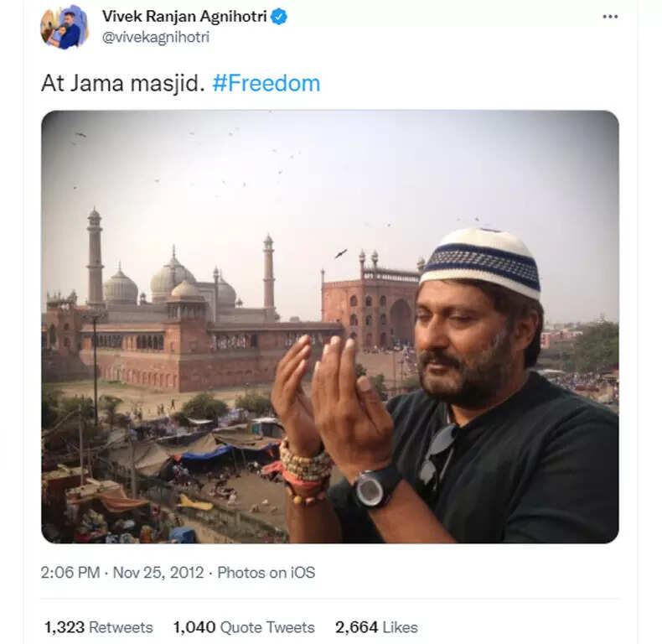Click the @vivekagnihotri handle

click(155, 37)
